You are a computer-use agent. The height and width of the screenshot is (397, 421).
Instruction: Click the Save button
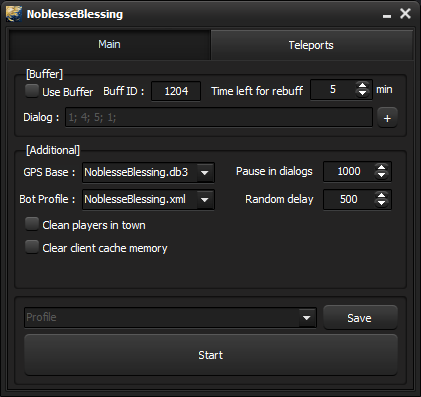[360, 318]
